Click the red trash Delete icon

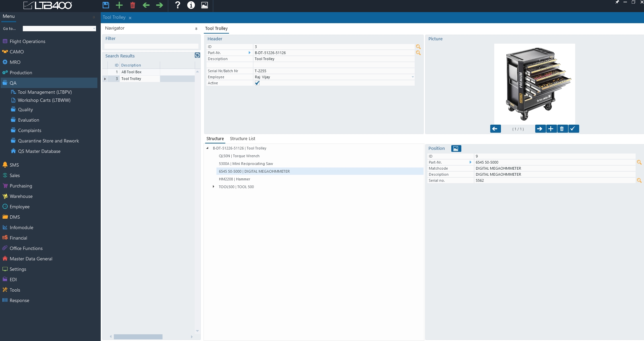pos(133,5)
